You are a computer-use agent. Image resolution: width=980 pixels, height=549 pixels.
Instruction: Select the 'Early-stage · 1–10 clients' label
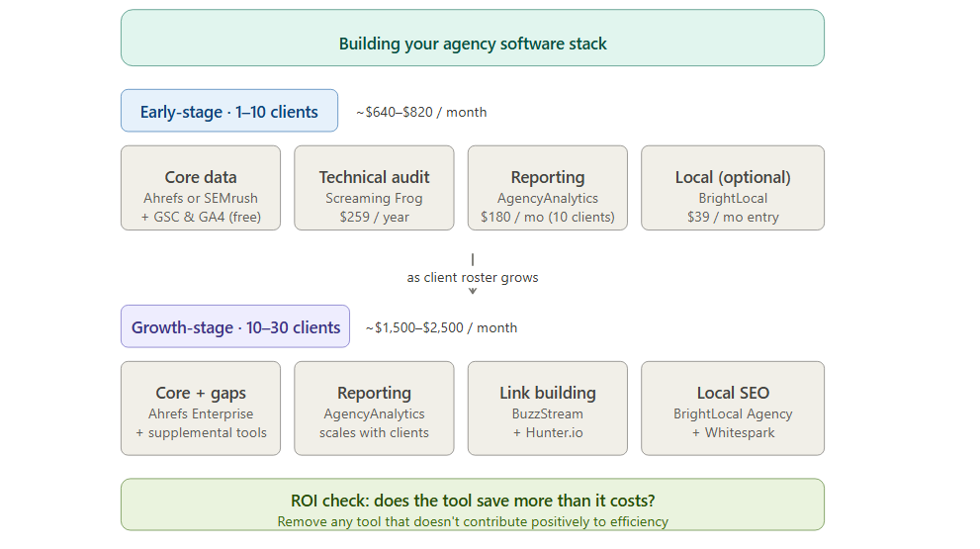[x=229, y=111]
